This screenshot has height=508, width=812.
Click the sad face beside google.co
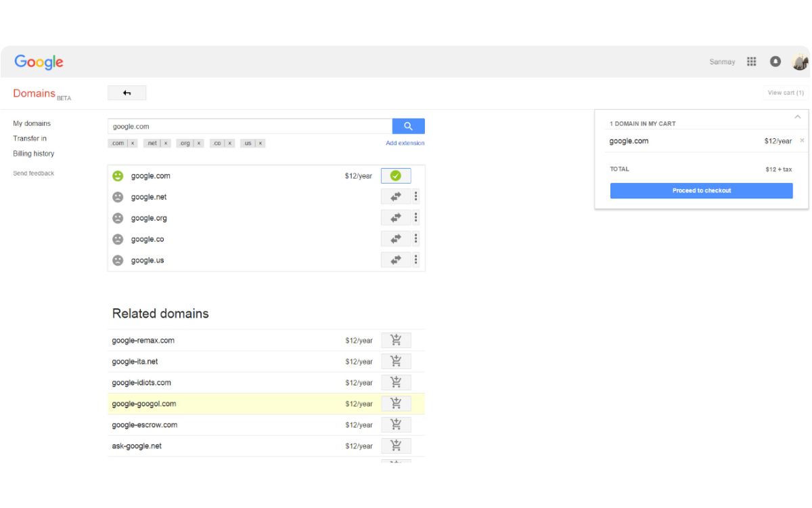[x=118, y=239]
